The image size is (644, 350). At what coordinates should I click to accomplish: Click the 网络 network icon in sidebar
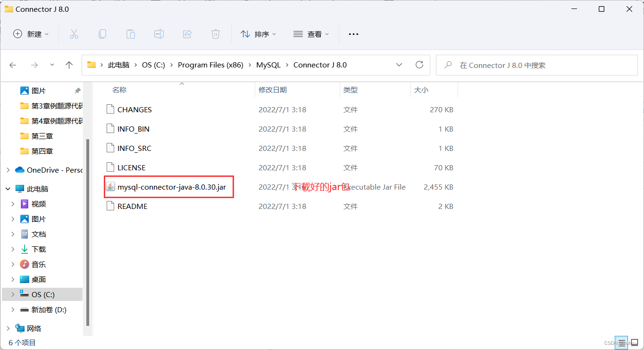20,328
